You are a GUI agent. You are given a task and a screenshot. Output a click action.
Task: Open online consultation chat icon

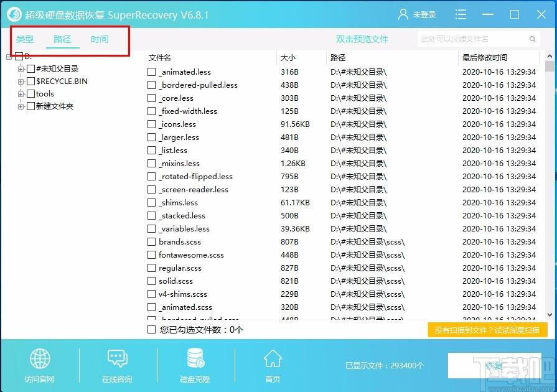[117, 358]
